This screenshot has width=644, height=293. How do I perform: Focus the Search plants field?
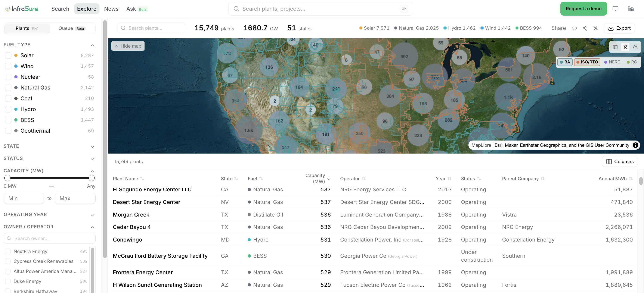(151, 28)
